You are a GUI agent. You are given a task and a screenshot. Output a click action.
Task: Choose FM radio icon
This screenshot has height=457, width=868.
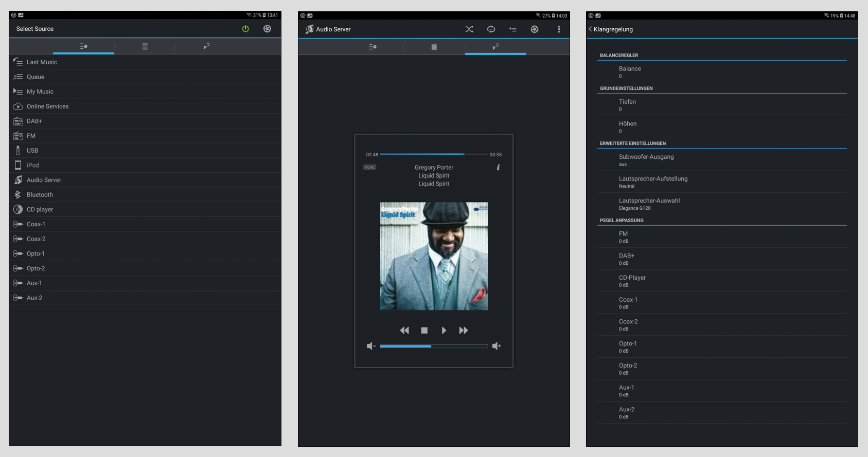coord(18,136)
